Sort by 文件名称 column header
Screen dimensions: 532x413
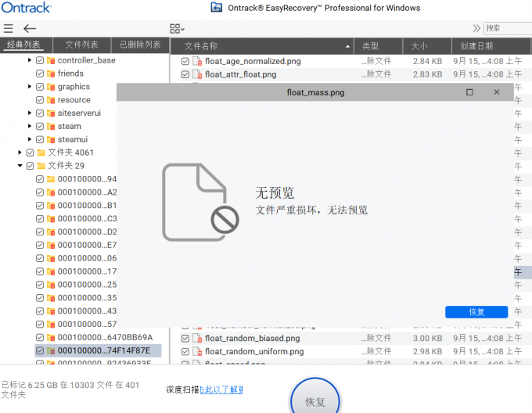click(262, 46)
